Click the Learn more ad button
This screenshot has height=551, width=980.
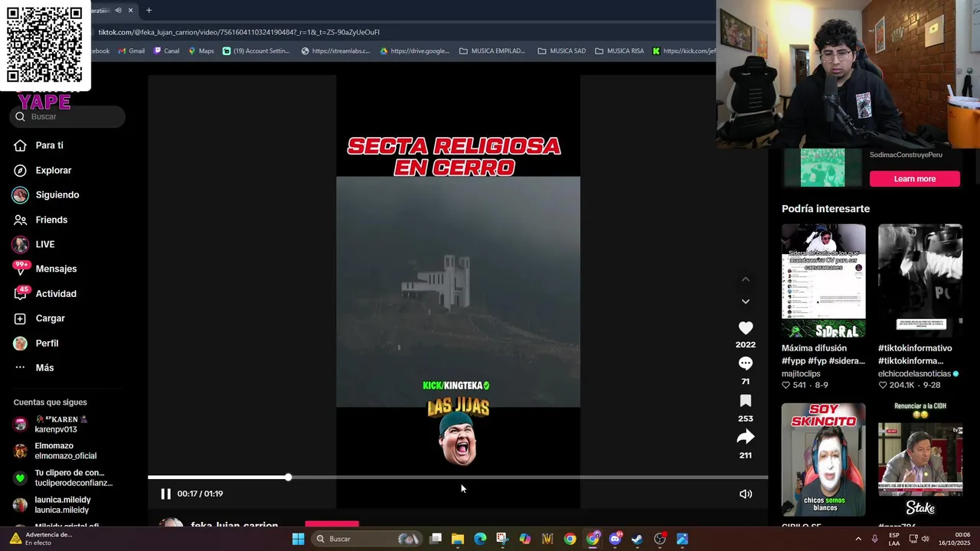coord(914,178)
